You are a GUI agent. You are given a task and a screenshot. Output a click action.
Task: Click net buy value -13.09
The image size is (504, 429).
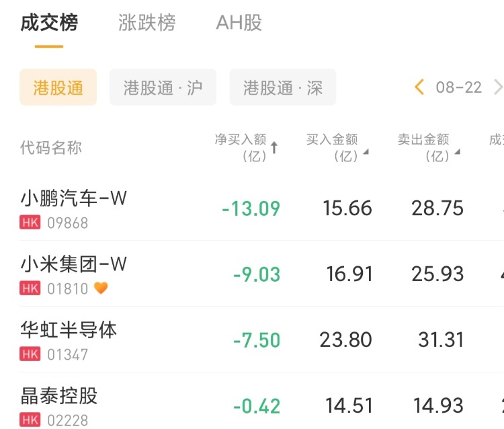tap(251, 208)
